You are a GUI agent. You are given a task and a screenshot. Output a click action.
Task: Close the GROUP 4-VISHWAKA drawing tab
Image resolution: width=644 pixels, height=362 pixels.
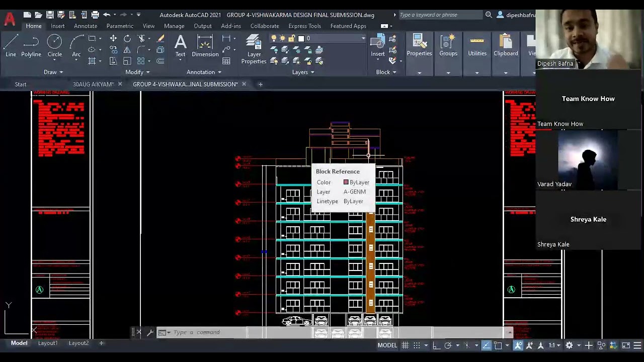tap(244, 84)
